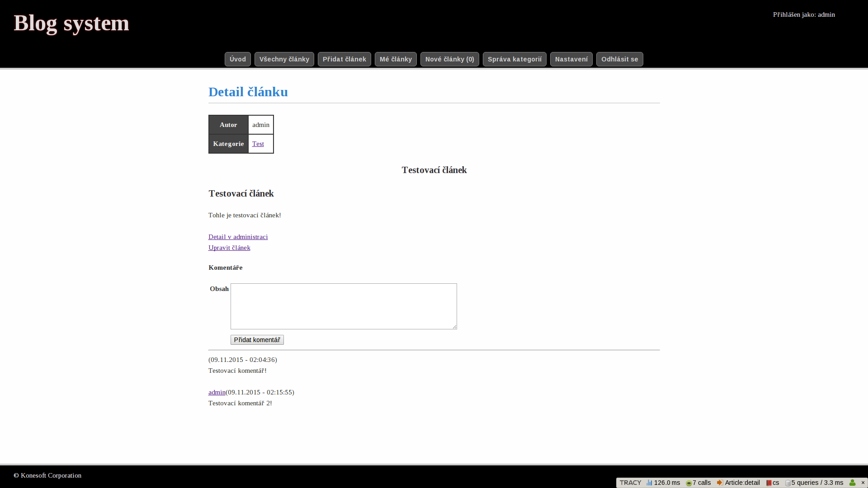Log out with Odhlásit se
The width and height of the screenshot is (868, 488).
619,59
